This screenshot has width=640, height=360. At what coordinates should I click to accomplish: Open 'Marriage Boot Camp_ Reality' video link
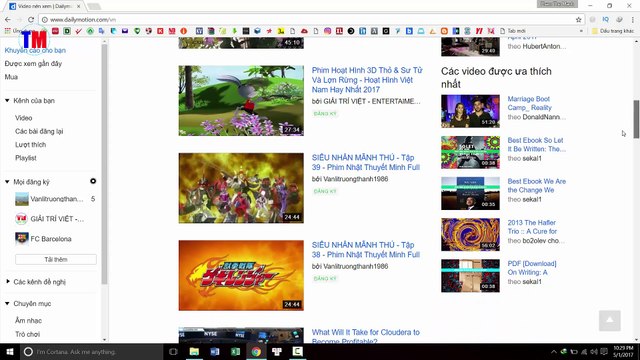coord(529,103)
